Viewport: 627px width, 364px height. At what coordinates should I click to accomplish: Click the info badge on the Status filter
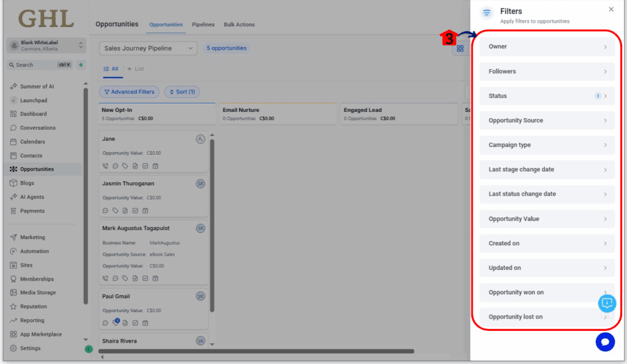pos(597,95)
